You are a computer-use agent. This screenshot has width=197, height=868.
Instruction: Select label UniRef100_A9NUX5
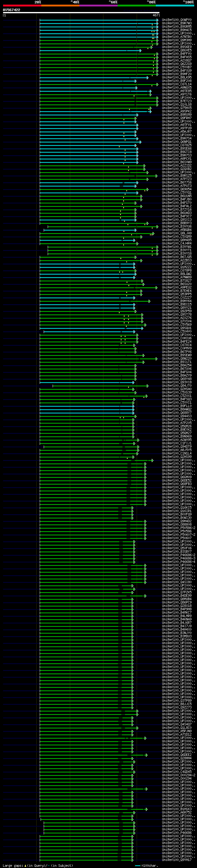pyautogui.click(x=177, y=88)
